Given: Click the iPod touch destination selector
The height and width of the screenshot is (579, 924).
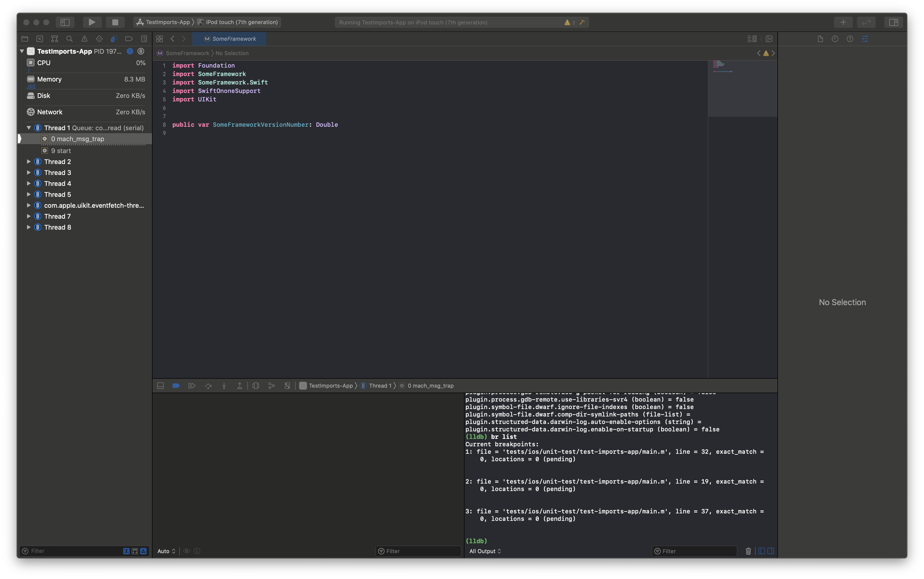Looking at the screenshot, I should (241, 22).
